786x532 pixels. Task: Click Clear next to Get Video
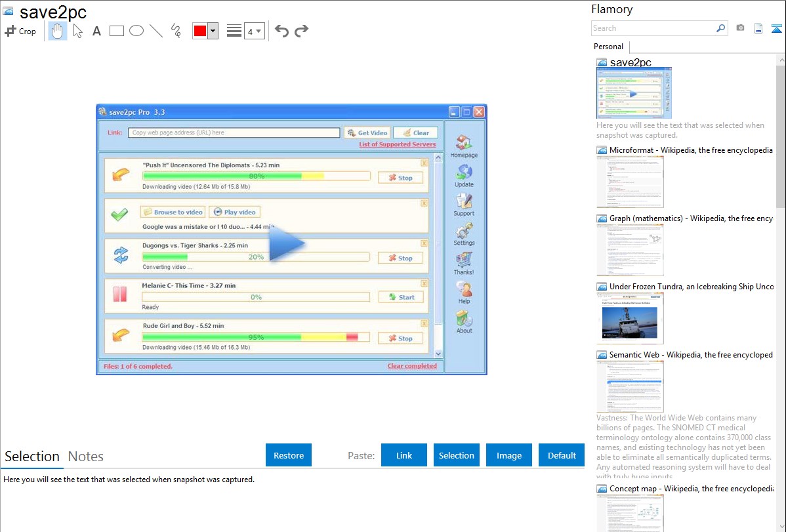(x=415, y=133)
